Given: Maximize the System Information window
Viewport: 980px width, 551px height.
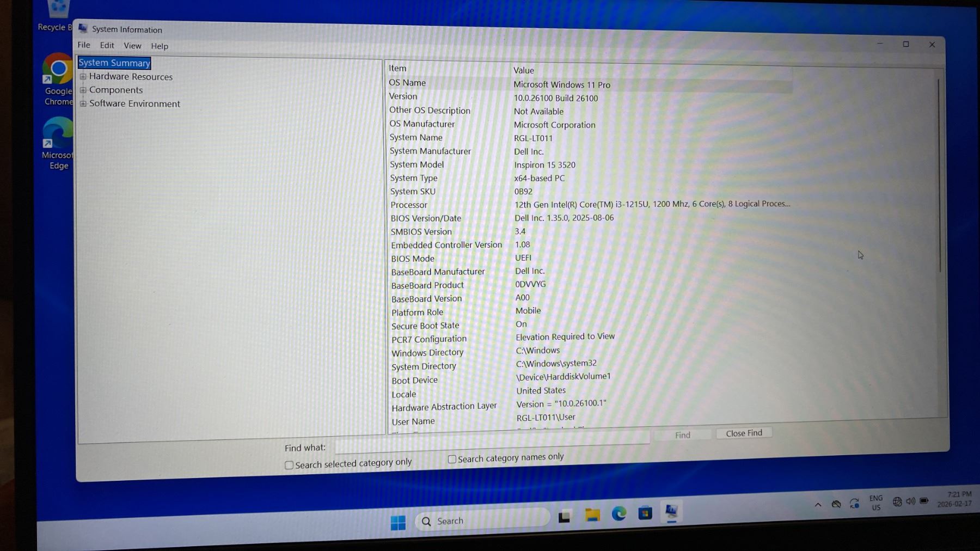Looking at the screenshot, I should click(906, 44).
